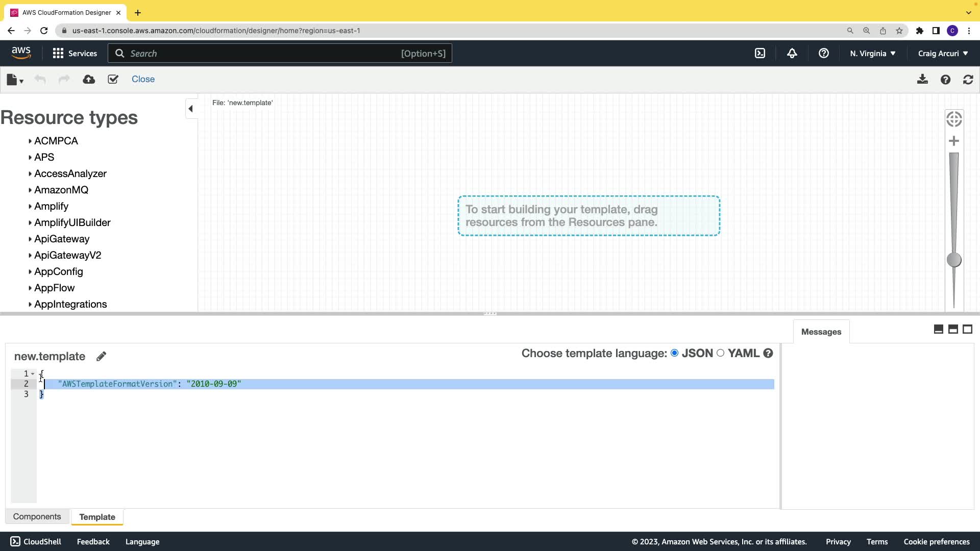The width and height of the screenshot is (980, 551).
Task: Click the validate template checkmark icon
Action: pyautogui.click(x=113, y=80)
